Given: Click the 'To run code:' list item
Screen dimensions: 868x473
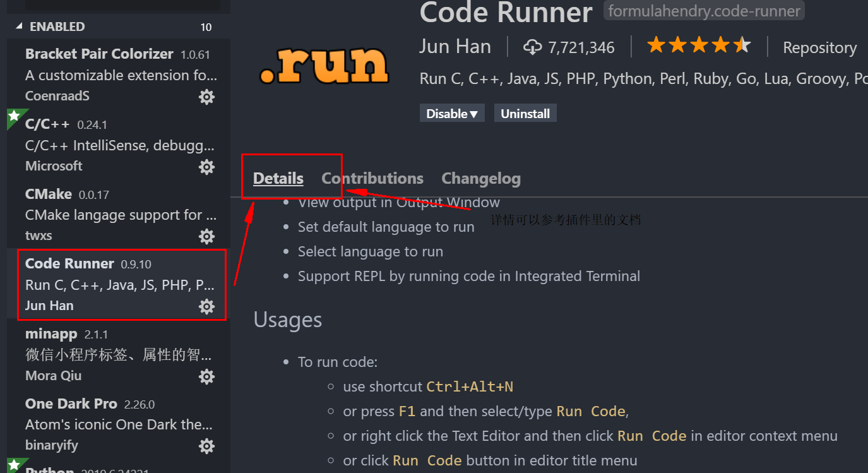Looking at the screenshot, I should click(x=338, y=362).
